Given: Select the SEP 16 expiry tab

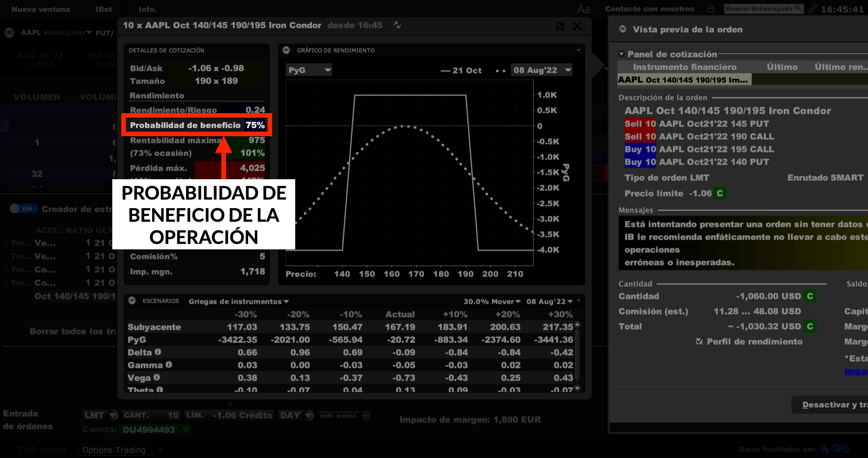Looking at the screenshot, I should point(101,59).
